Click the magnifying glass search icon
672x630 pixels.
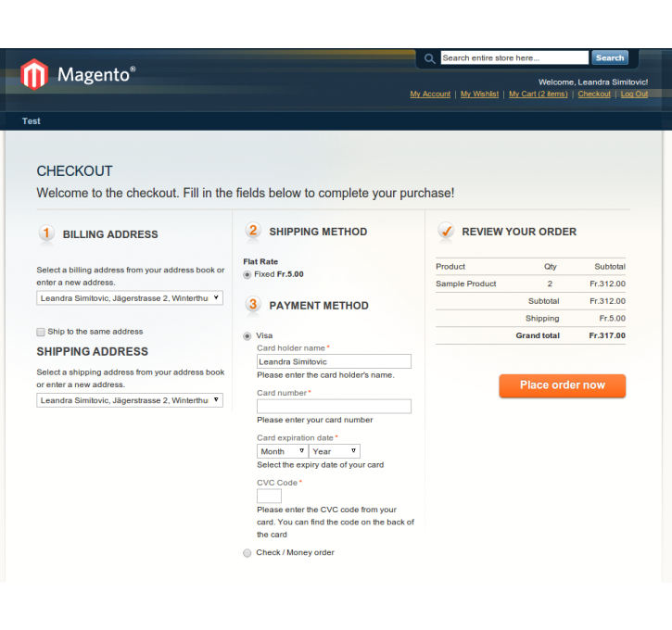(429, 58)
